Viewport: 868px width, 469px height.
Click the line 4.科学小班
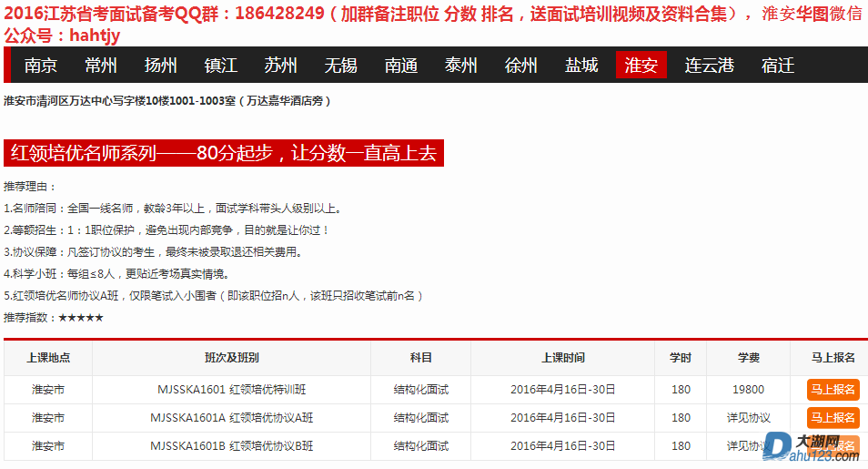coord(117,274)
